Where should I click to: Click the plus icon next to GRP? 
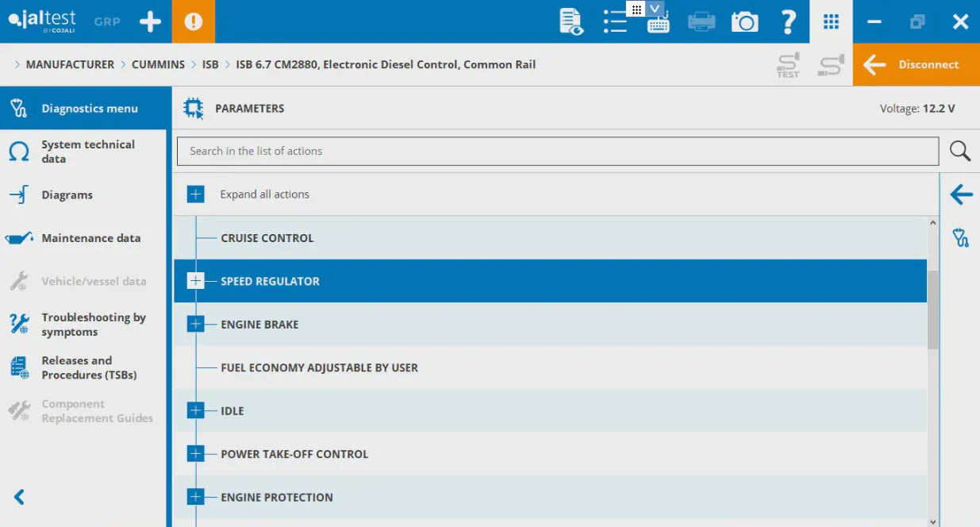pos(150,21)
